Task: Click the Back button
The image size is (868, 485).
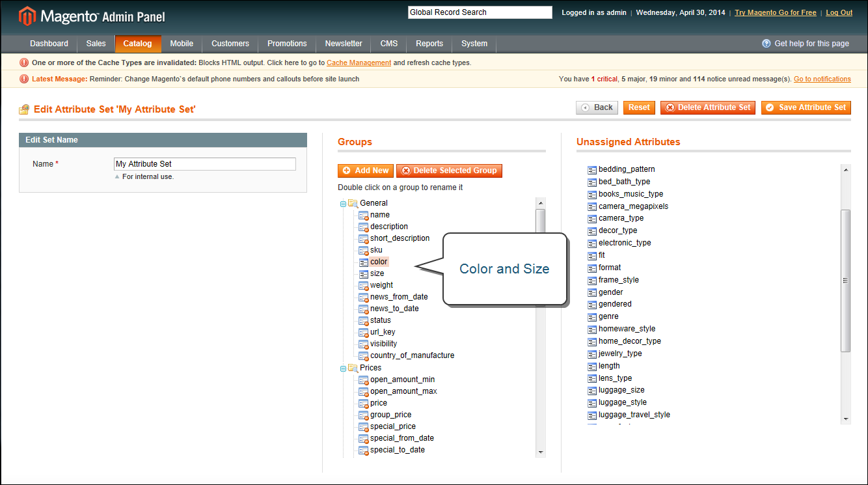Action: (597, 107)
